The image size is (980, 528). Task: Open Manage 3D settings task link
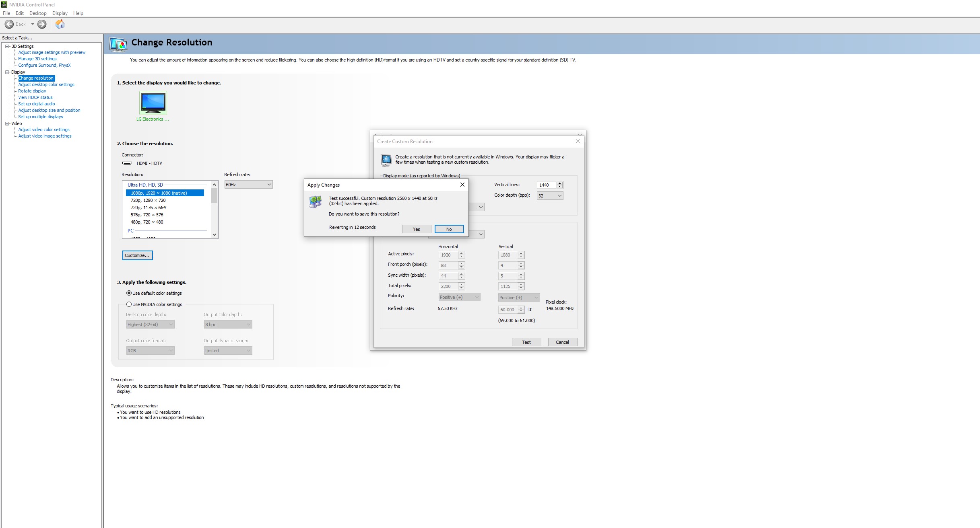click(x=37, y=59)
